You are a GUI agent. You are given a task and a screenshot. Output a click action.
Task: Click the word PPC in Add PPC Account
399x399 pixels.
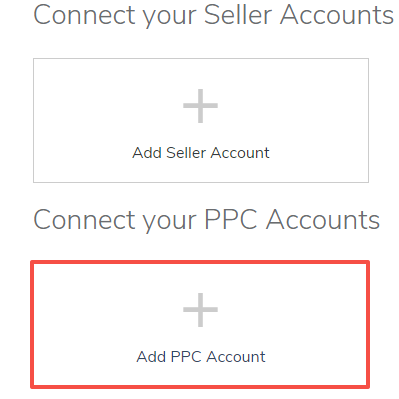[x=186, y=357]
